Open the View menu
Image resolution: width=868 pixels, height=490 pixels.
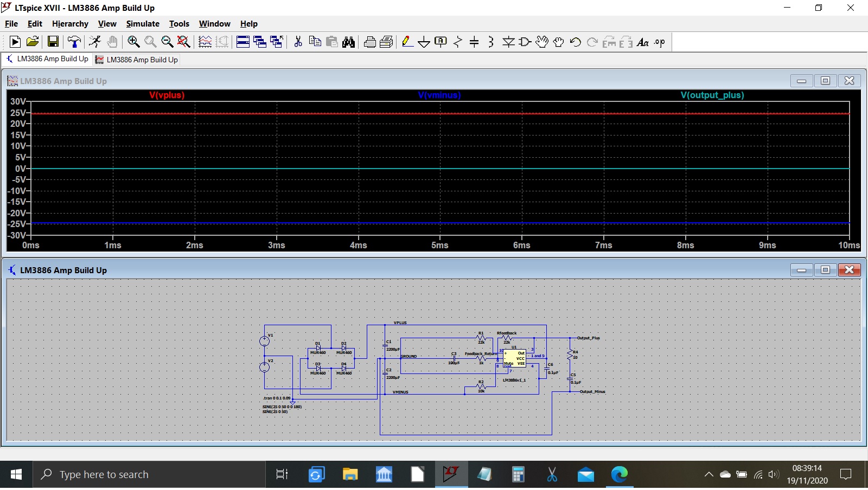[107, 24]
